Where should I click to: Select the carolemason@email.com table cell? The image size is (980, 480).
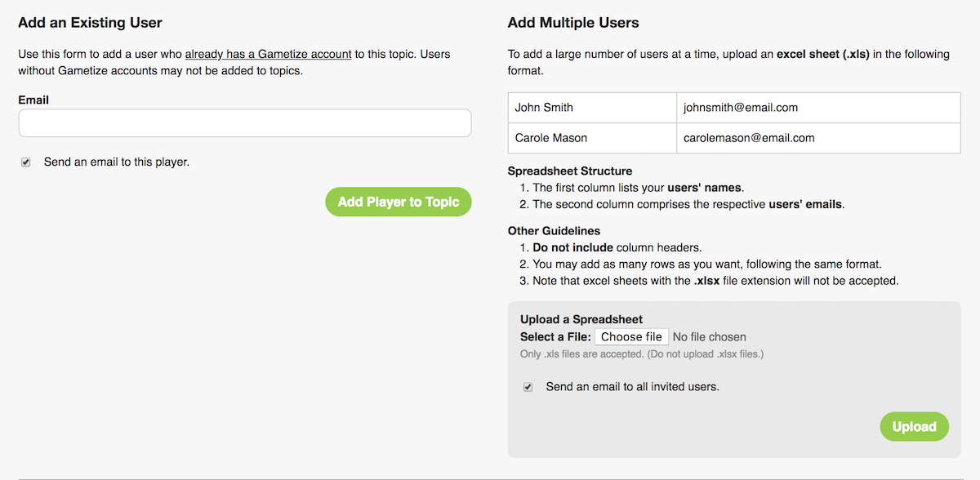pos(818,138)
